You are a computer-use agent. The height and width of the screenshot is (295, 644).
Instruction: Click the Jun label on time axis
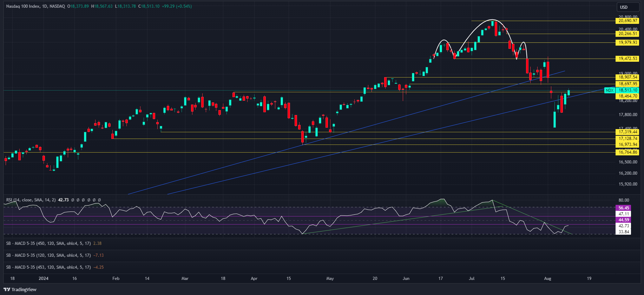pyautogui.click(x=406, y=279)
